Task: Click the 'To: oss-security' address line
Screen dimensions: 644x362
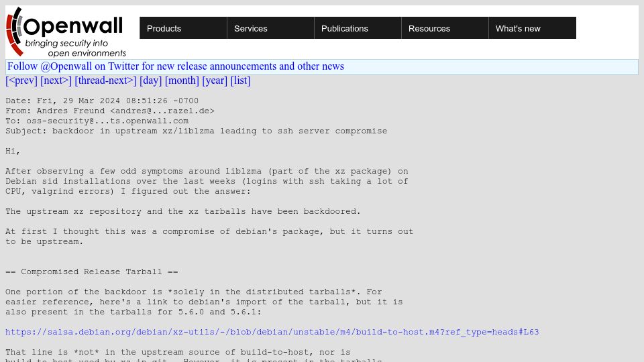Action: coord(97,121)
